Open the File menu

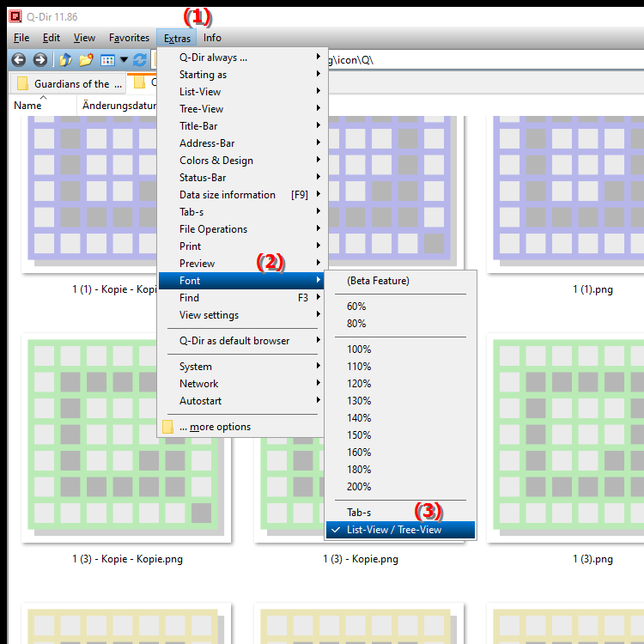pyautogui.click(x=21, y=38)
